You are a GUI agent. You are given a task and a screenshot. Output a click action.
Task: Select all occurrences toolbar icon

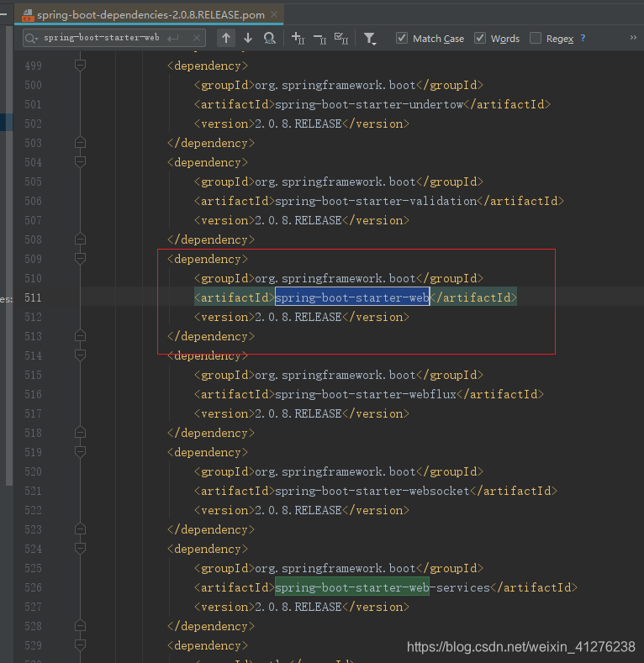point(341,38)
